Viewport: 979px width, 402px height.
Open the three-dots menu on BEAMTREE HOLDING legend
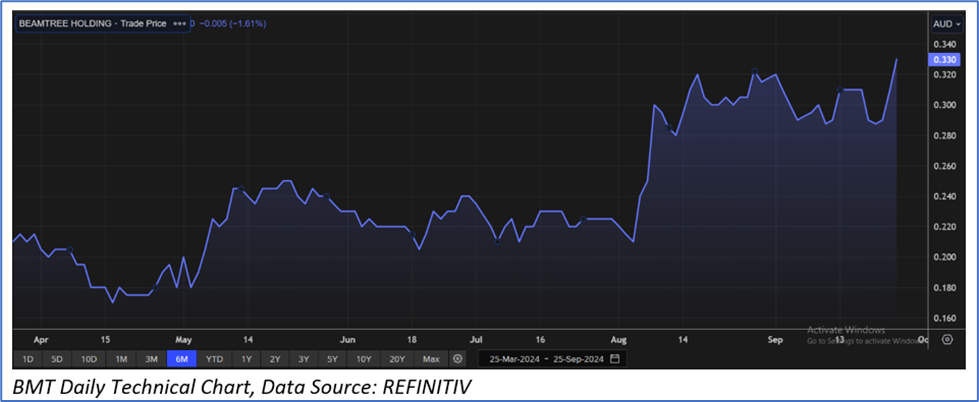point(179,22)
